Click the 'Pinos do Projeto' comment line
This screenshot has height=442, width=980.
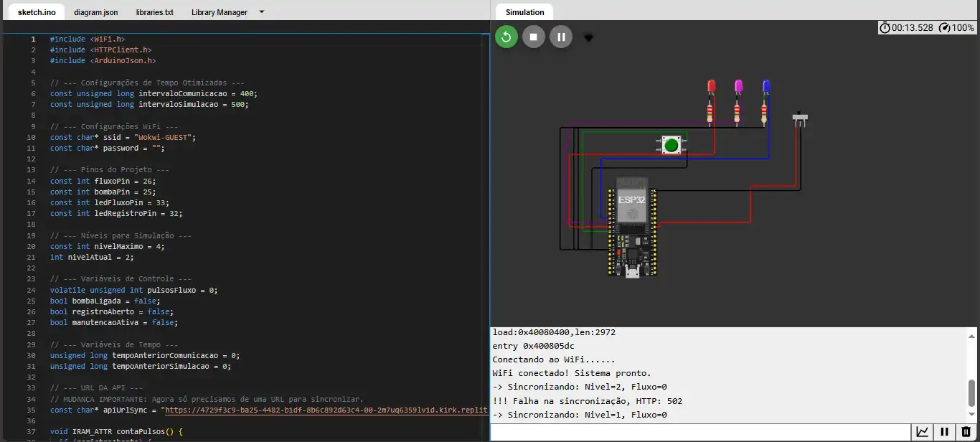click(x=110, y=170)
